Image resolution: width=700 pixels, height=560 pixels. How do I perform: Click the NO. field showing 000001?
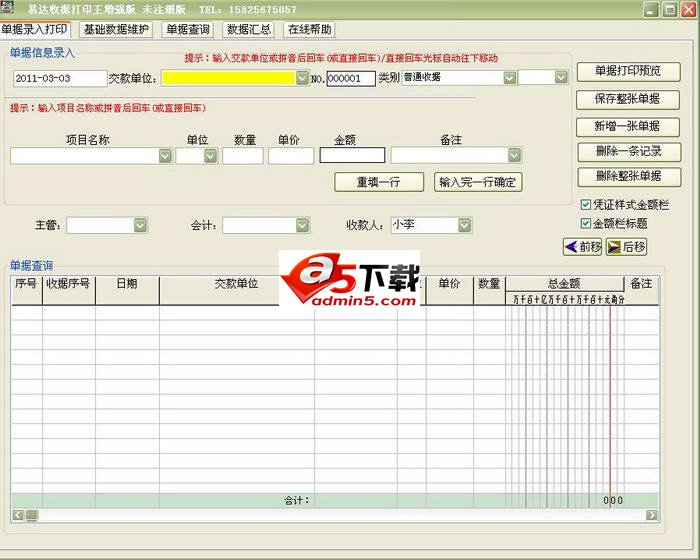pyautogui.click(x=351, y=79)
